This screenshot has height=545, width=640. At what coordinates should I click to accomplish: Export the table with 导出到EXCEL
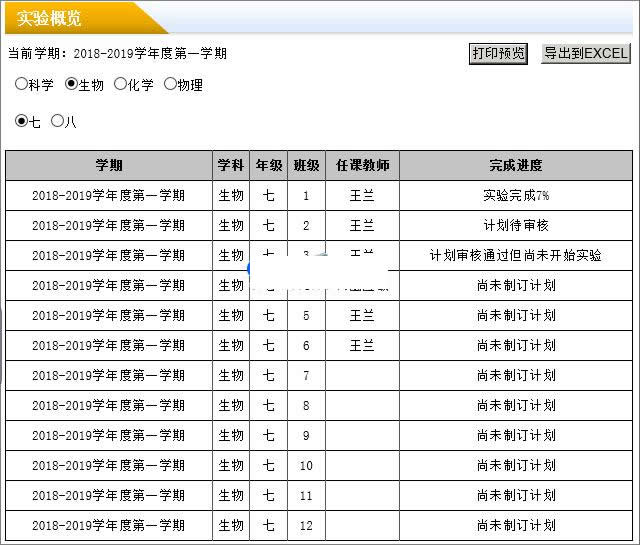(x=586, y=53)
